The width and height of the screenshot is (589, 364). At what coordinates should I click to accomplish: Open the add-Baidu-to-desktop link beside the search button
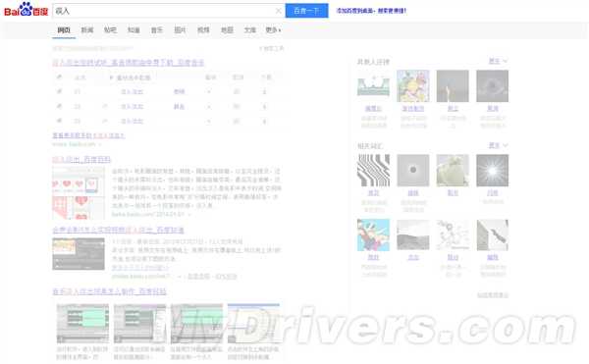coord(371,11)
